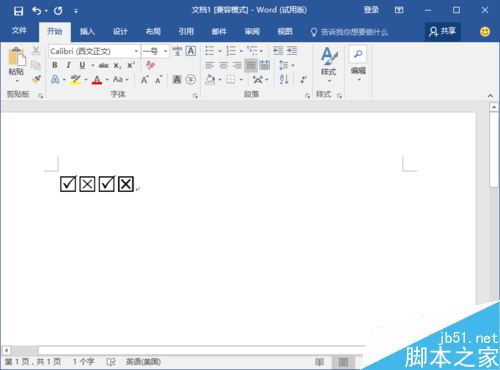This screenshot has height=370, width=500.
Task: Apply strikethrough abc formatting
Action: pos(104,65)
